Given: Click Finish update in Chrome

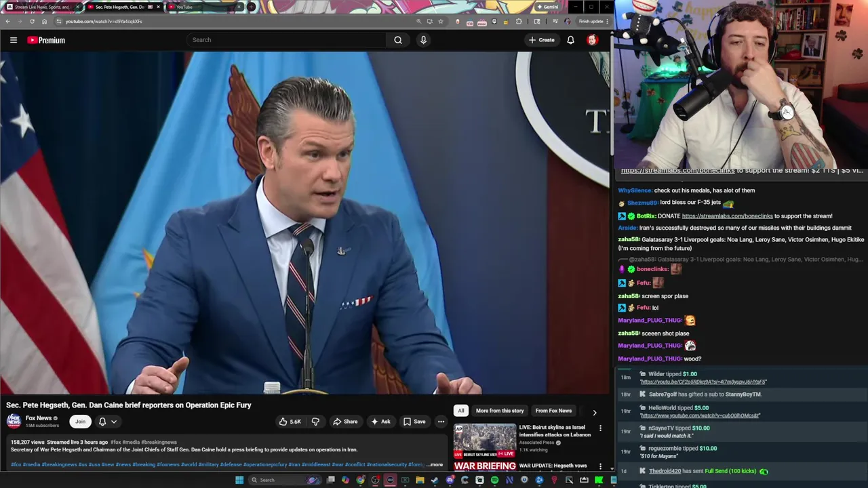Looking at the screenshot, I should coord(591,21).
